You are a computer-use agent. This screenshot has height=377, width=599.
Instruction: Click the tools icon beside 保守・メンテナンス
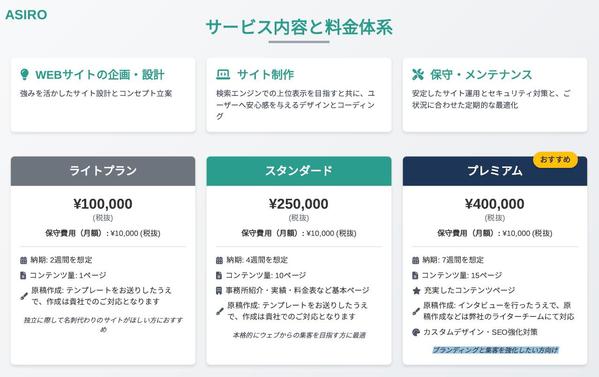[418, 74]
